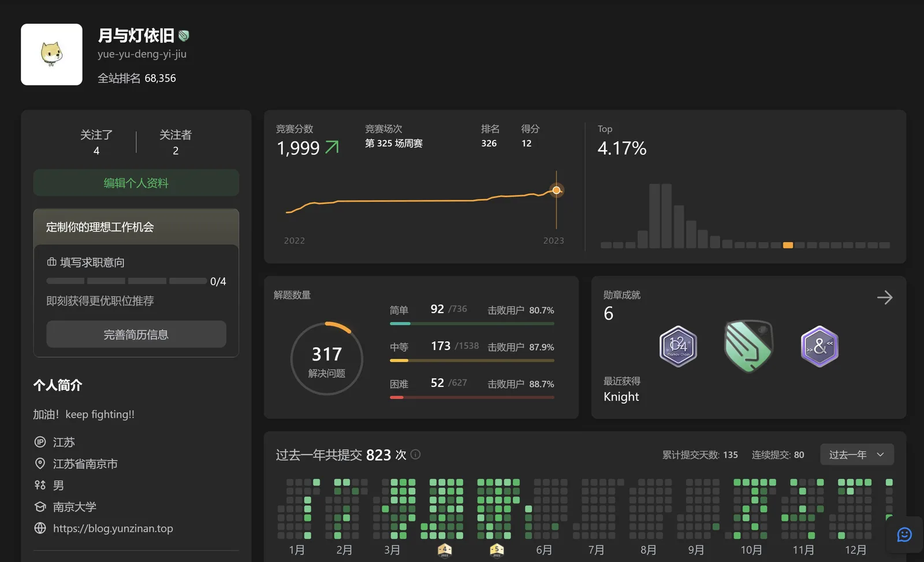
Task: Click the 173 /1538 medium count
Action: (x=455, y=346)
